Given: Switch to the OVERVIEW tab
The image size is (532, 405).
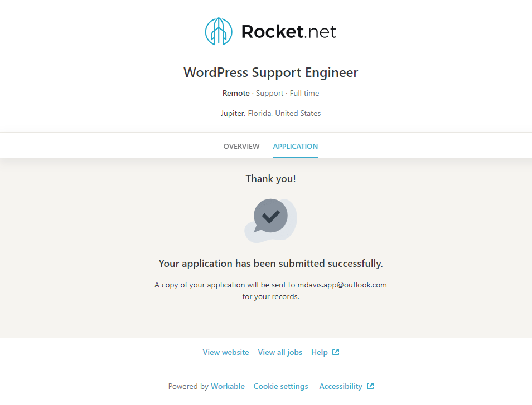Looking at the screenshot, I should [x=241, y=147].
